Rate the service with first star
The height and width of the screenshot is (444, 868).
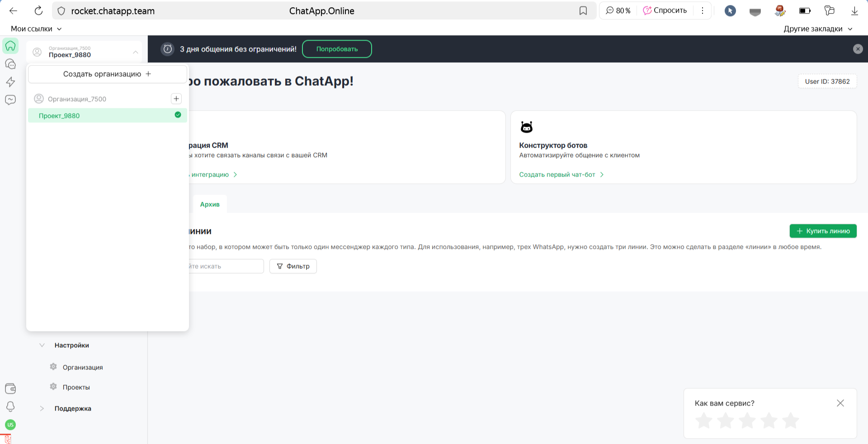(x=703, y=421)
